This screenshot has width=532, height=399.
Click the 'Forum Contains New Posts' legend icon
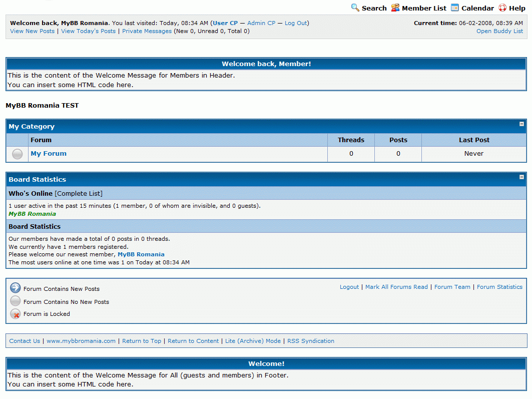(16, 288)
